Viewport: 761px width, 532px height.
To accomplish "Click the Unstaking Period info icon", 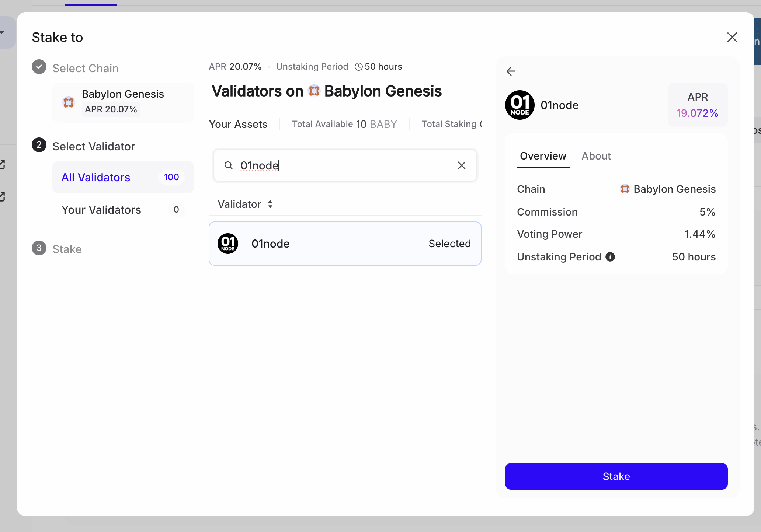I will point(610,257).
